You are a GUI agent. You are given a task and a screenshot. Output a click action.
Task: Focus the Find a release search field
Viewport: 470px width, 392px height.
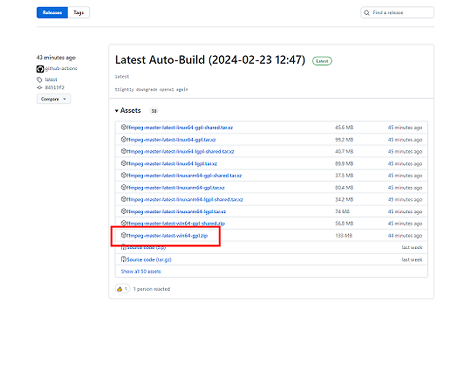click(397, 13)
